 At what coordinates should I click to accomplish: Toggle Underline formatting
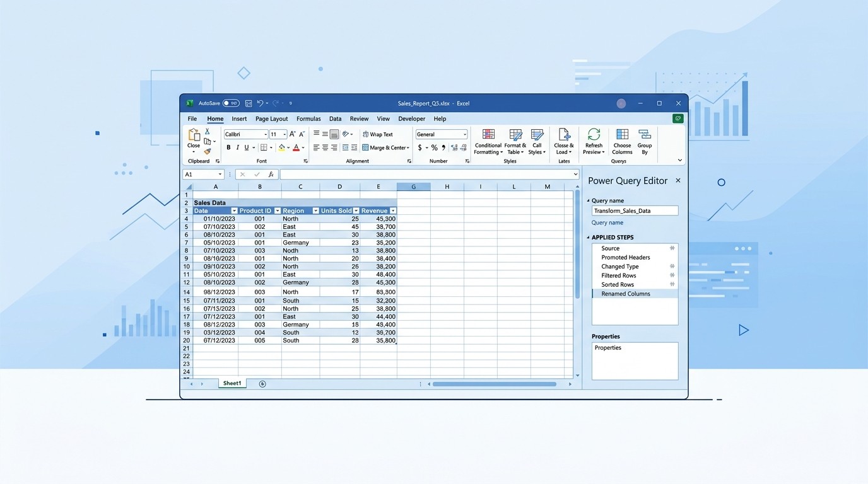coord(246,147)
